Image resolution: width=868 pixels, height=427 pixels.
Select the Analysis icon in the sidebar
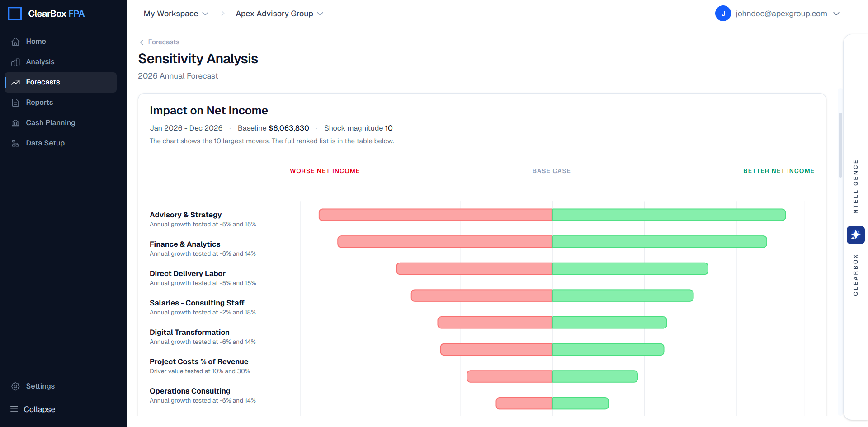tap(15, 61)
